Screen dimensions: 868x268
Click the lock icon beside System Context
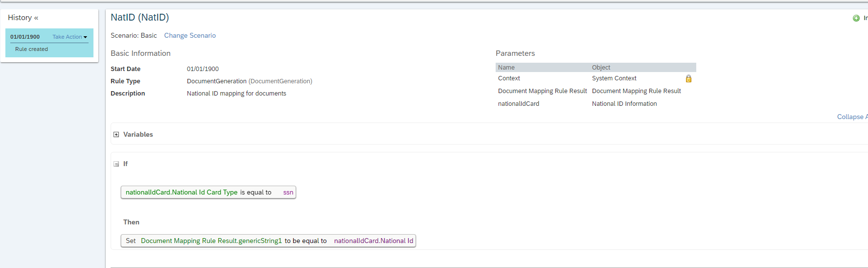pos(688,78)
